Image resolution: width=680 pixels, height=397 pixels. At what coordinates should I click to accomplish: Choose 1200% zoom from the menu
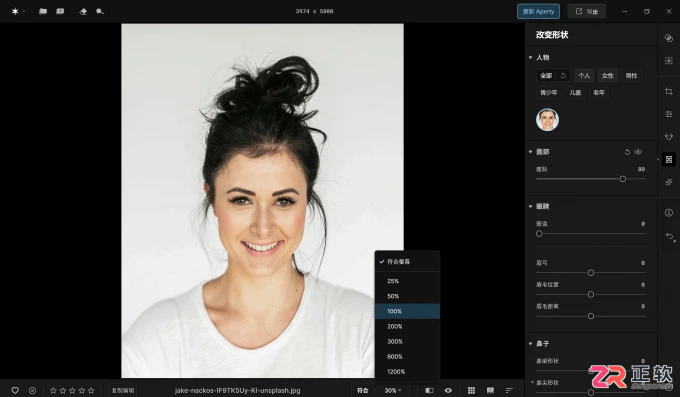click(407, 372)
